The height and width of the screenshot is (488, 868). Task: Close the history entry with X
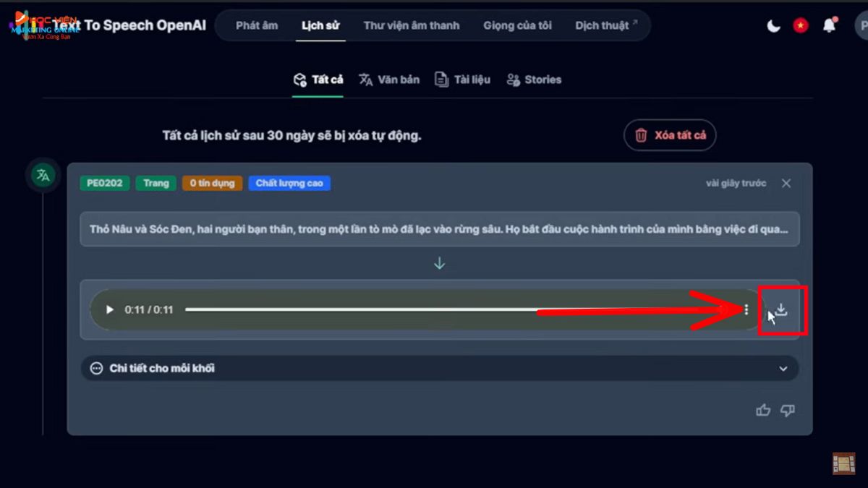[786, 184]
